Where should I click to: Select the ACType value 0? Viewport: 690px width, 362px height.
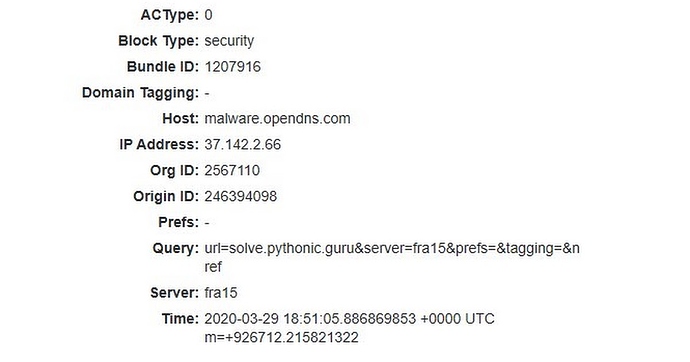click(208, 15)
